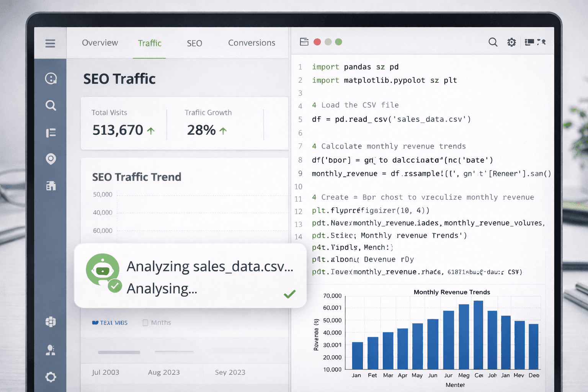Click the green checkmark on notification
Screen dimensions: 588x392
(290, 294)
